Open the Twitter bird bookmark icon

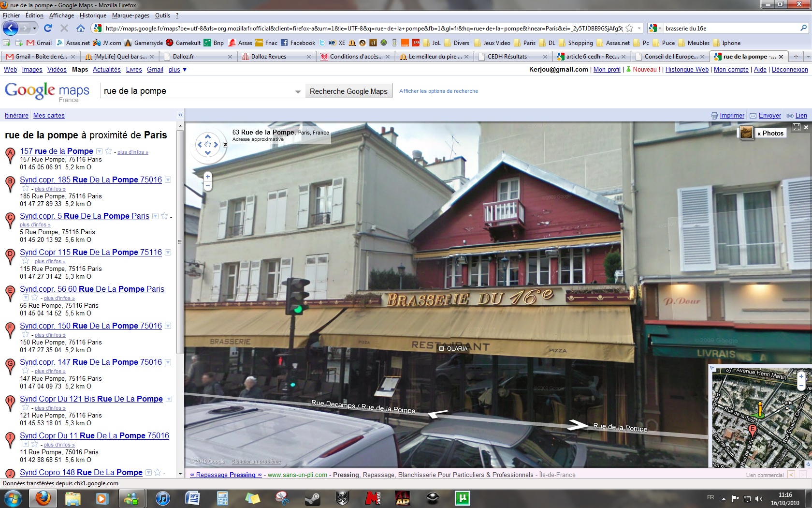tap(322, 43)
